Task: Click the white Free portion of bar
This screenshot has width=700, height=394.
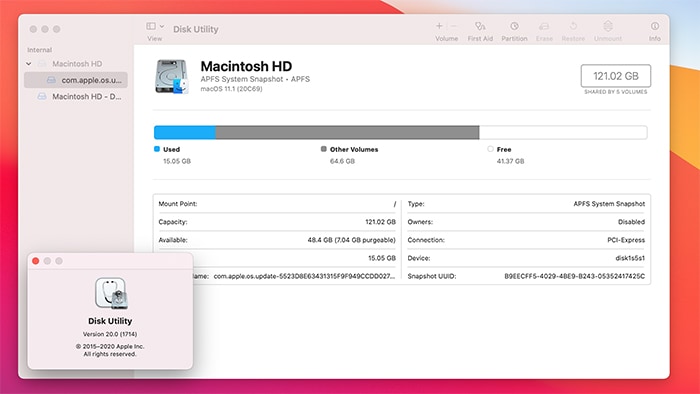Action: pyautogui.click(x=563, y=133)
